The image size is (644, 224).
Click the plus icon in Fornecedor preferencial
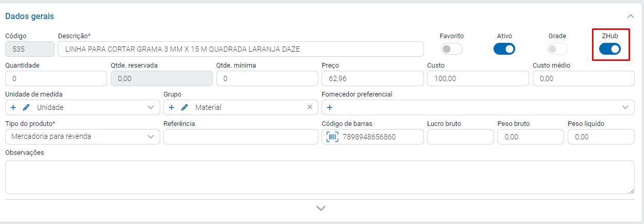[330, 107]
